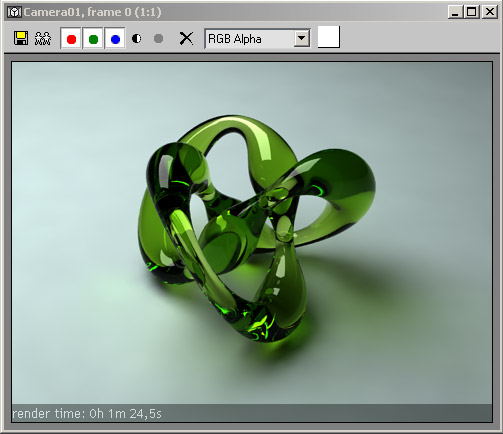Minimize the Camera01 render window
This screenshot has width=503, height=434.
[x=455, y=12]
